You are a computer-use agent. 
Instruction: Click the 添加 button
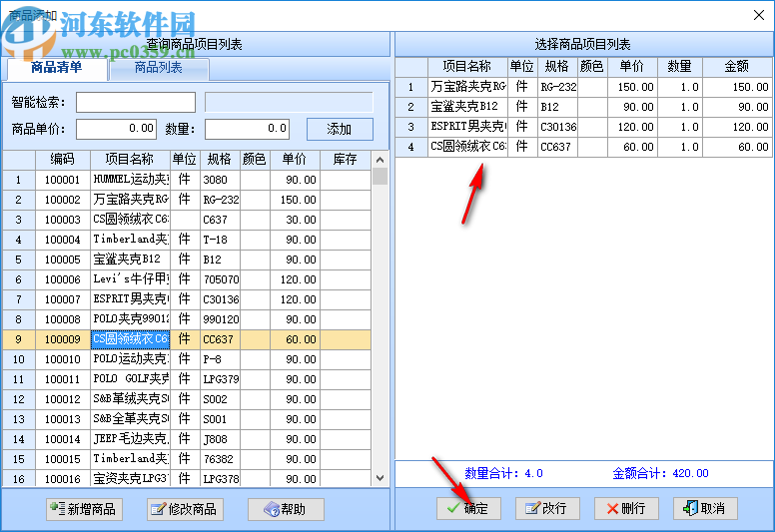point(340,129)
